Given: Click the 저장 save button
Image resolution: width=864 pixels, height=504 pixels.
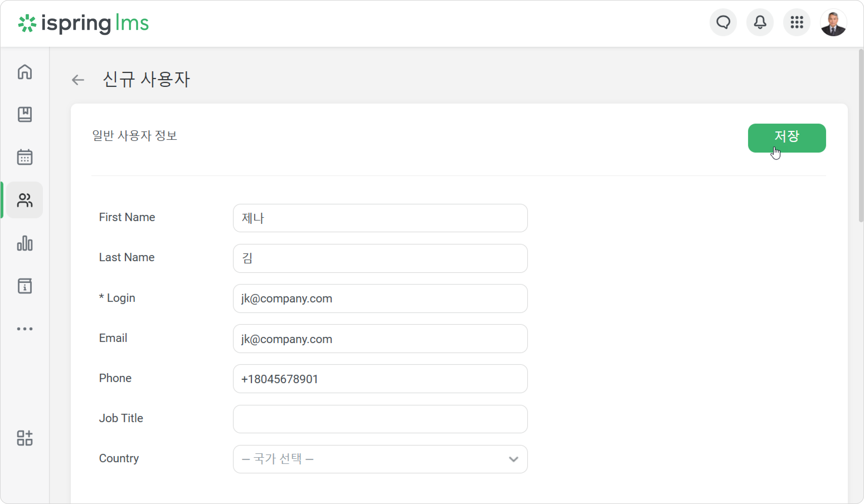Looking at the screenshot, I should (787, 138).
